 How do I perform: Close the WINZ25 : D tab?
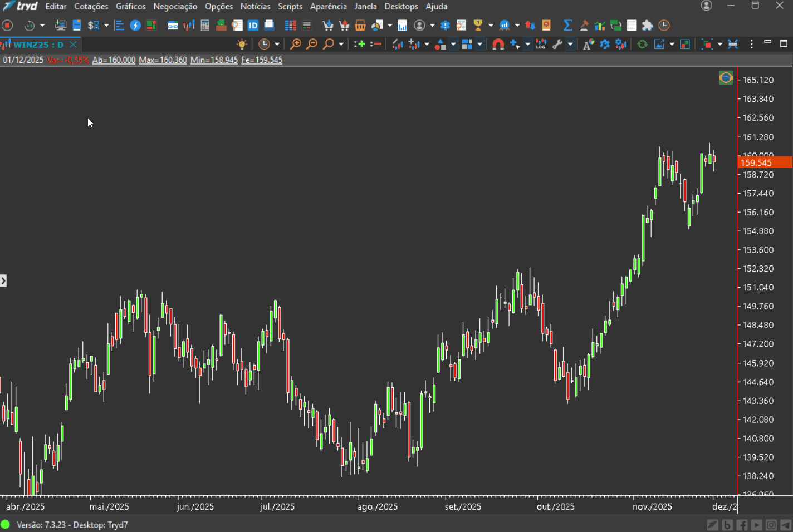coord(73,45)
